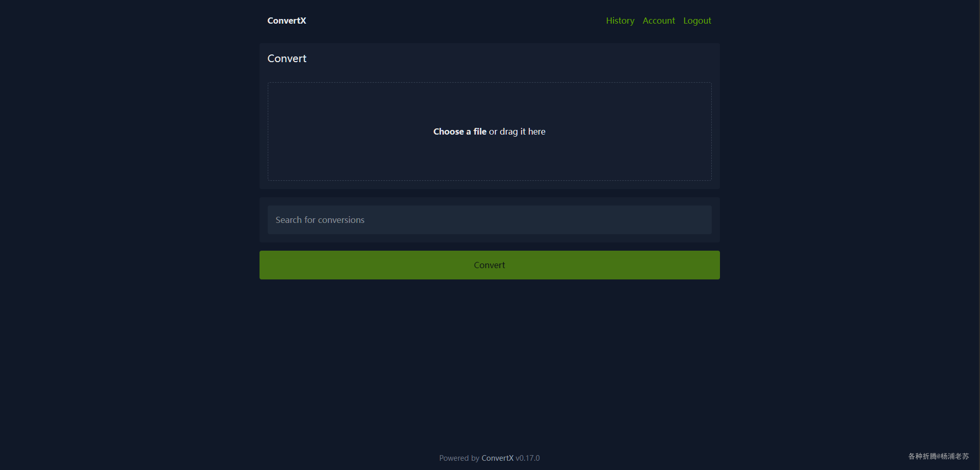Return home via the ConvertX brand title
Viewport: 980px width, 470px height.
pyautogui.click(x=287, y=21)
